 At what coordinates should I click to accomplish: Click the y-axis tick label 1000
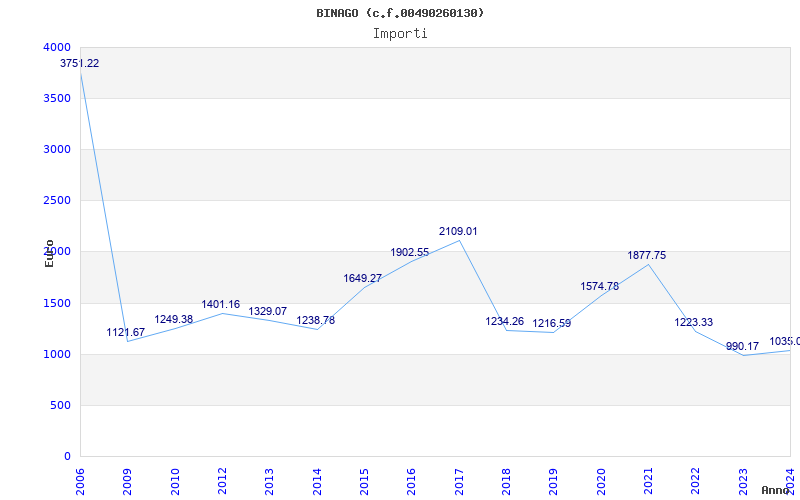pyautogui.click(x=57, y=355)
